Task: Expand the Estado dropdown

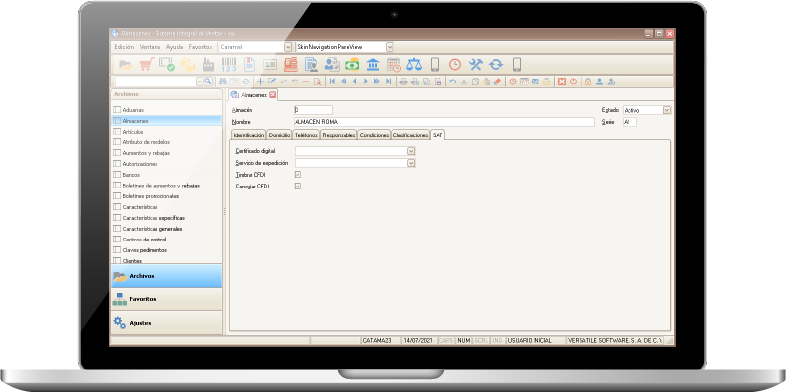Action: 667,110
